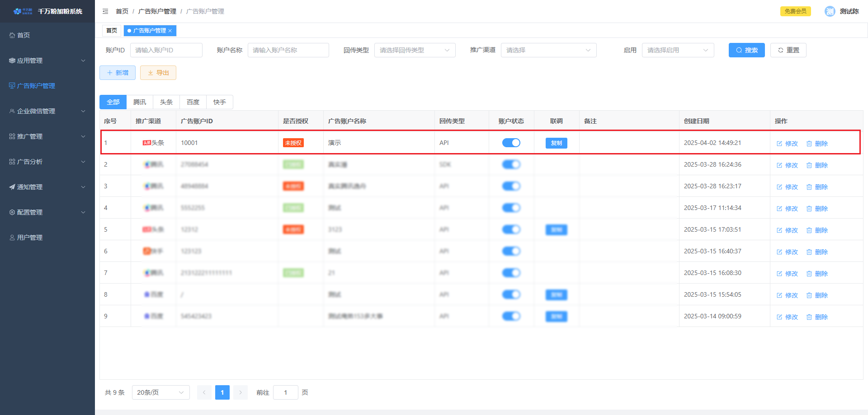Image resolution: width=868 pixels, height=415 pixels.
Task: Click the user avatar icon
Action: pos(830,11)
